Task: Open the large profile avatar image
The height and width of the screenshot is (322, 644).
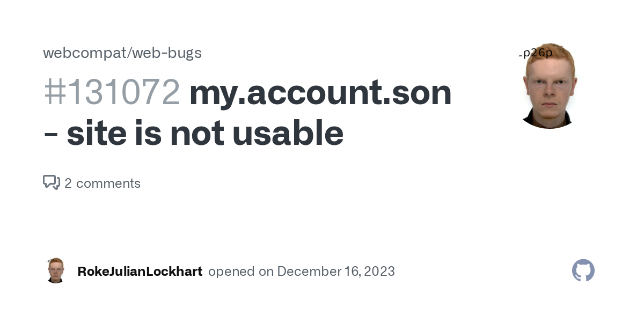Action: click(548, 87)
